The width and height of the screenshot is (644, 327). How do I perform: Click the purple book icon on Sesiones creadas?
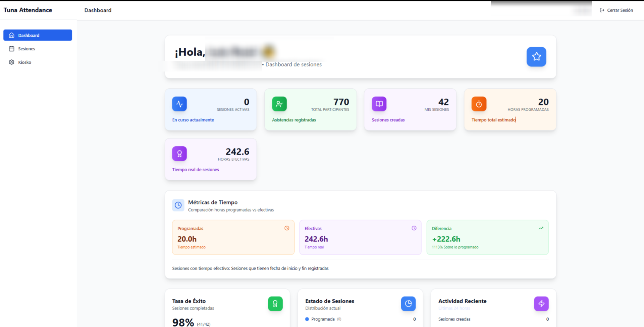tap(379, 104)
